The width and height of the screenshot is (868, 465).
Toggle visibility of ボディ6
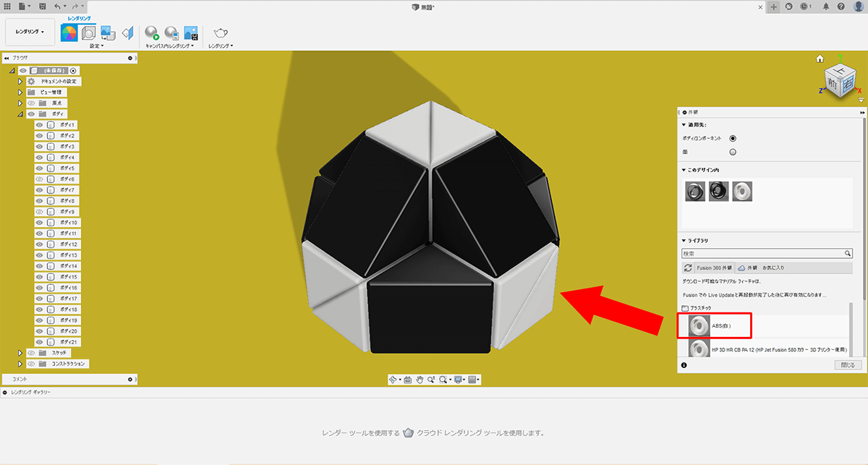tap(40, 179)
